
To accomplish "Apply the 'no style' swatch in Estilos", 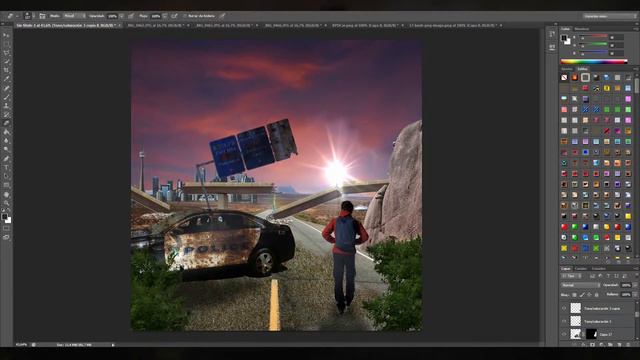I will tap(564, 77).
